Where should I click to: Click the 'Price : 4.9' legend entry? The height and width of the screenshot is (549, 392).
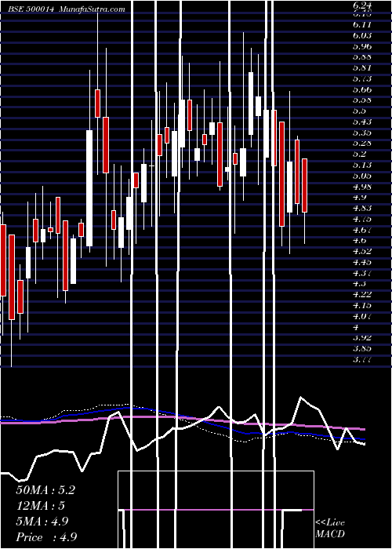(x=46, y=537)
